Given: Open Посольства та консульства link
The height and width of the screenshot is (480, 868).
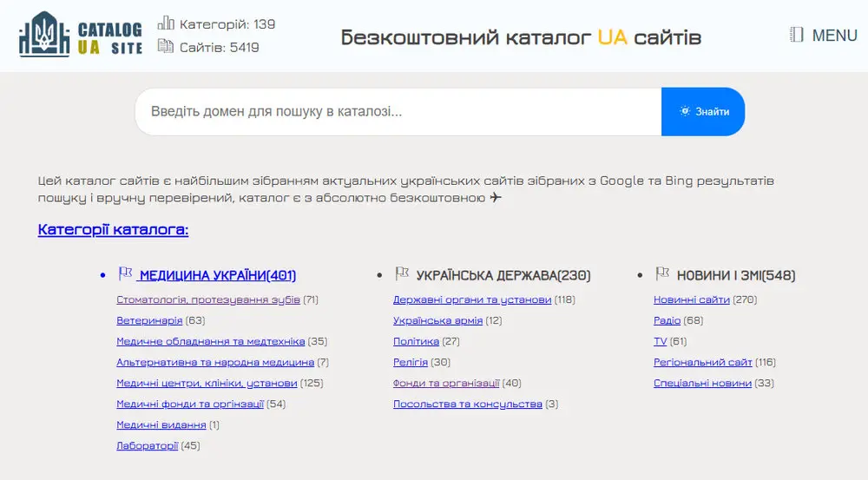Looking at the screenshot, I should (468, 404).
